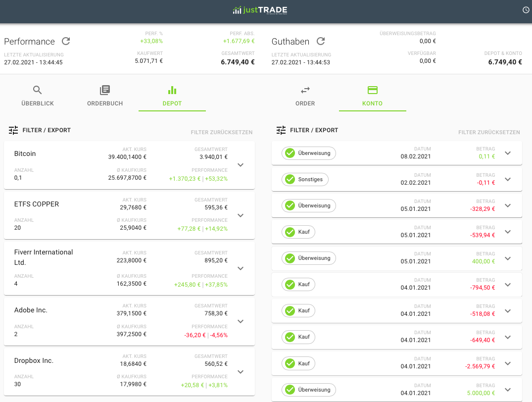Click the 5.000,00 € transfer amount
The image size is (532, 402).
pos(481,393)
